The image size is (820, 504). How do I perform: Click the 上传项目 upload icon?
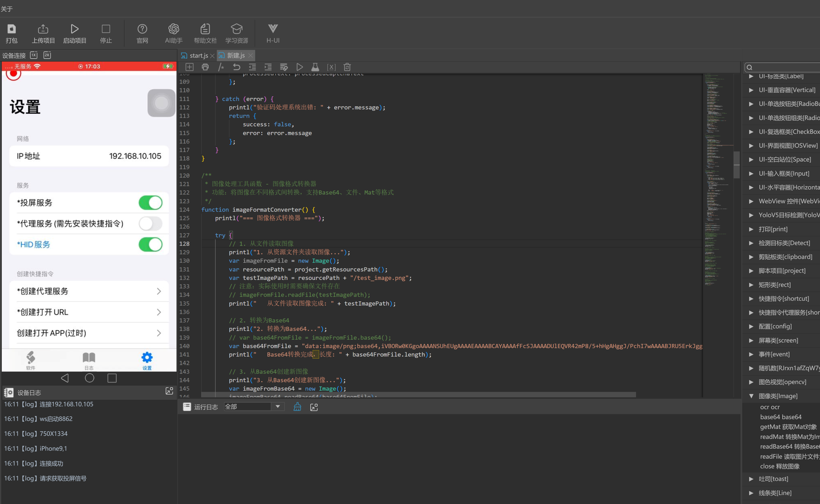click(43, 29)
